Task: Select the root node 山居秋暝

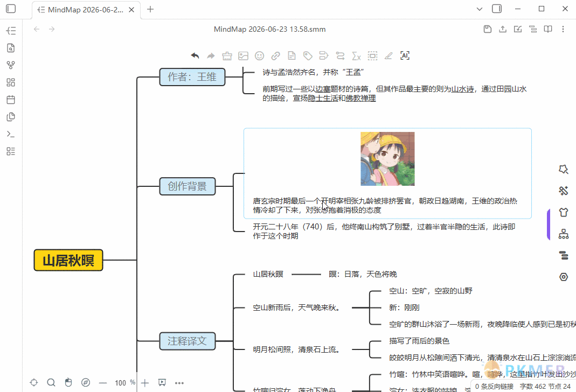Action: 68,260
